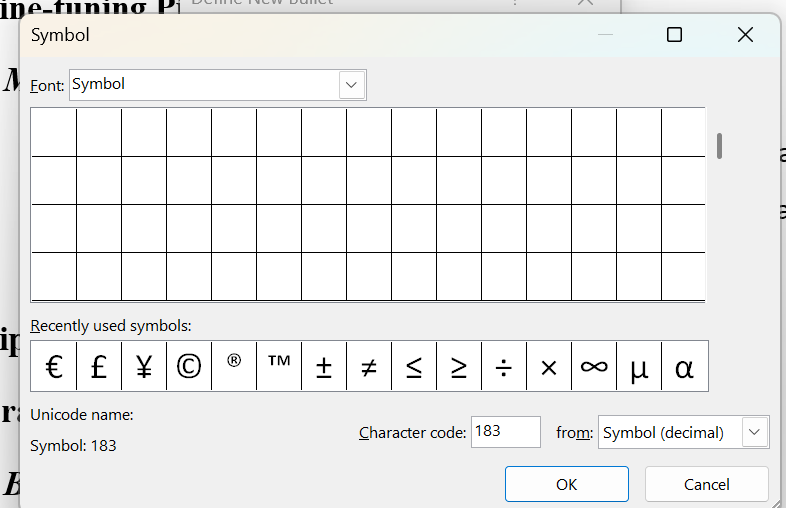Click the 'Recently used symbols:' label
The image size is (786, 508).
[111, 326]
